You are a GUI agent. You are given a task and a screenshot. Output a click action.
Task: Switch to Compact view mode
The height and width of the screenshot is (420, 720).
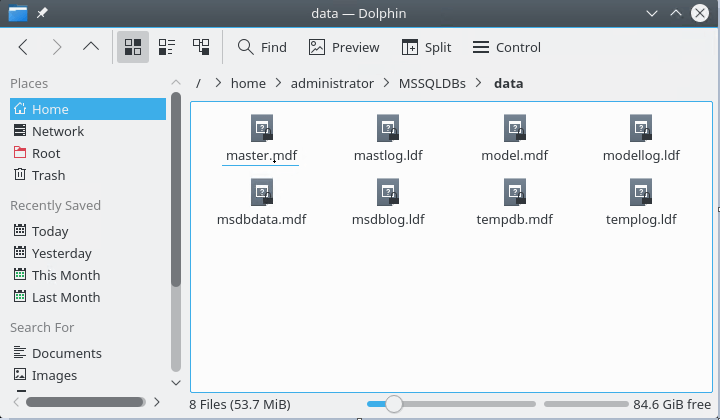click(x=167, y=47)
